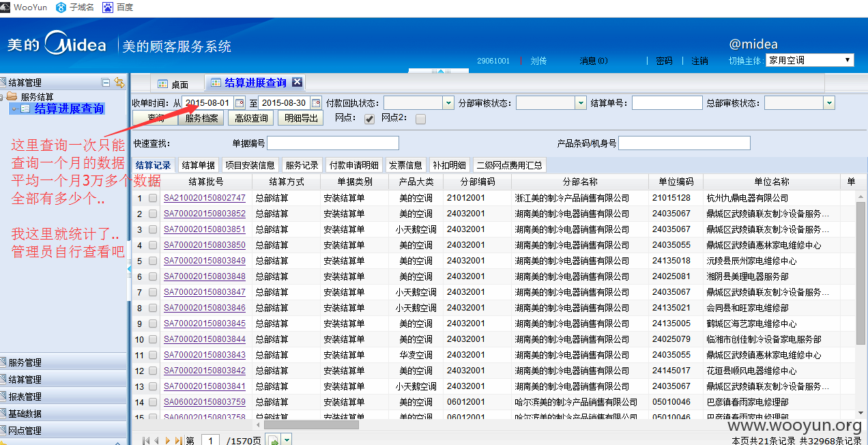The image size is (868, 445).
Task: Click 消息(0) in header
Action: (x=594, y=61)
